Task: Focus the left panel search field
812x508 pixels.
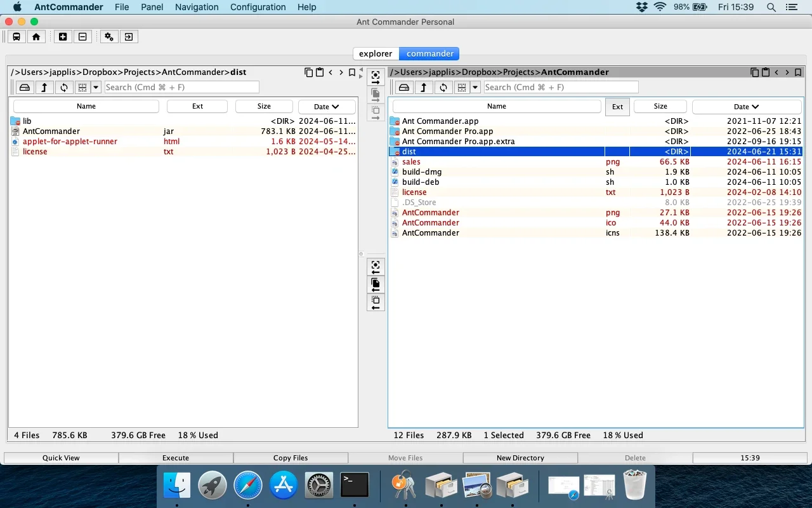Action: pos(181,87)
